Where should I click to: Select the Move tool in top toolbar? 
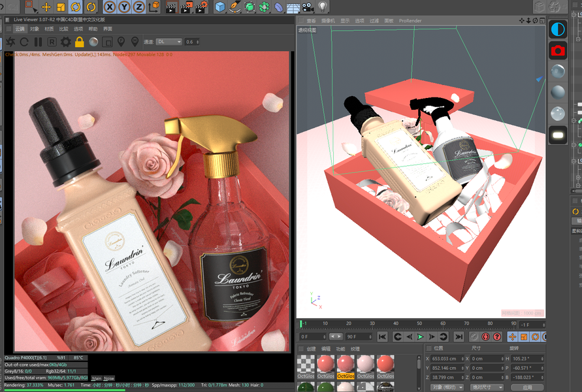coord(46,7)
